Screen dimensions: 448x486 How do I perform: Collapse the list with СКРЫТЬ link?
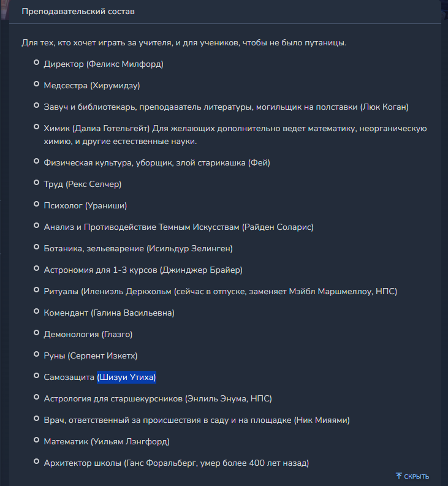pyautogui.click(x=412, y=476)
